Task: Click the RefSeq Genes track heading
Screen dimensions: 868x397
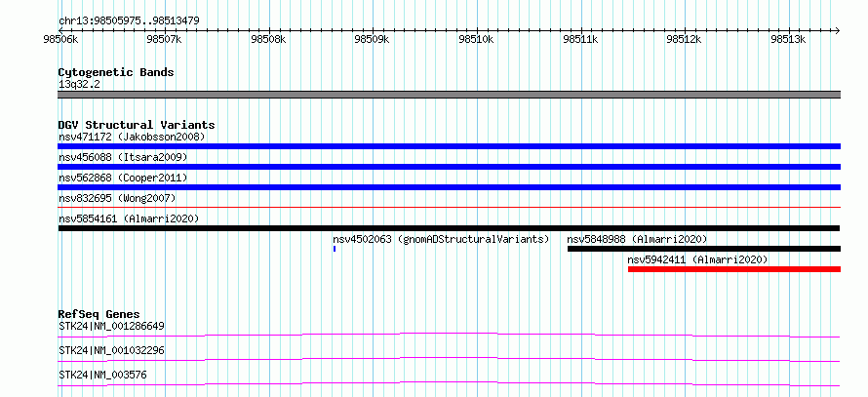Action: [99, 314]
